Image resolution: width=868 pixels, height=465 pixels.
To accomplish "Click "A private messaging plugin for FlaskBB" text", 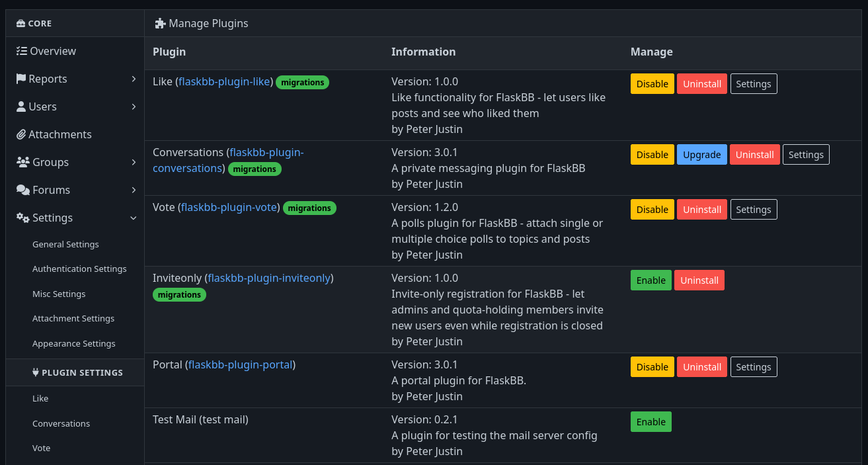I will coord(489,168).
